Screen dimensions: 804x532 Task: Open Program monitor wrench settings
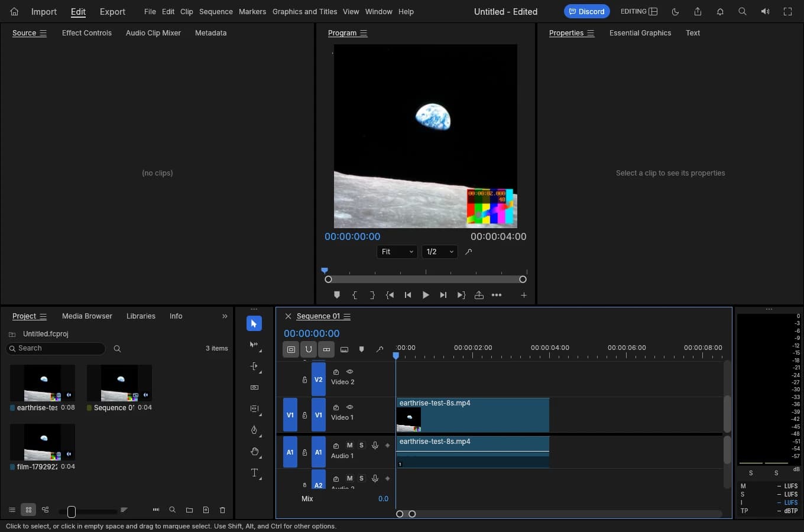[x=468, y=252]
